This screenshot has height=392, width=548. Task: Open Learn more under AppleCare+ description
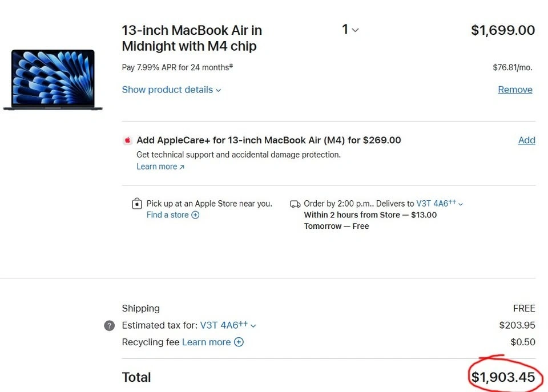tap(160, 167)
